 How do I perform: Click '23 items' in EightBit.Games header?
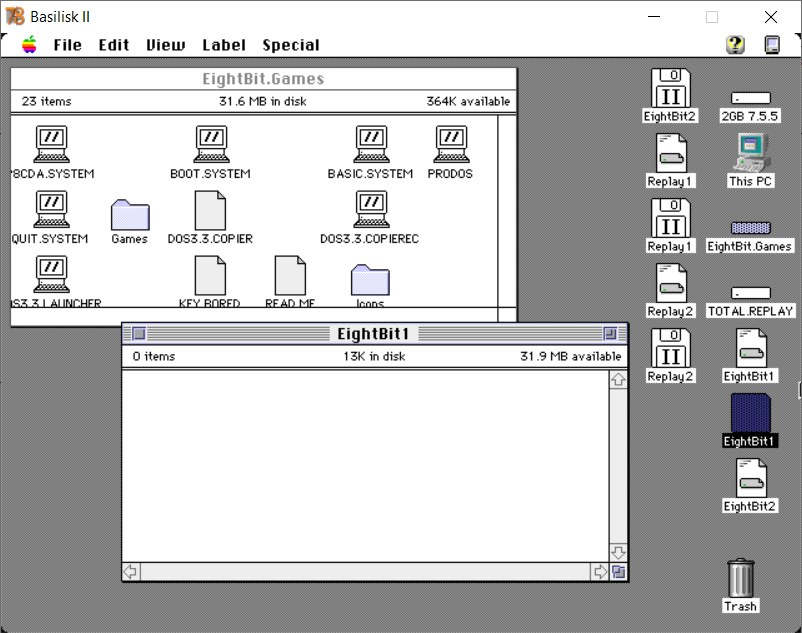(46, 101)
